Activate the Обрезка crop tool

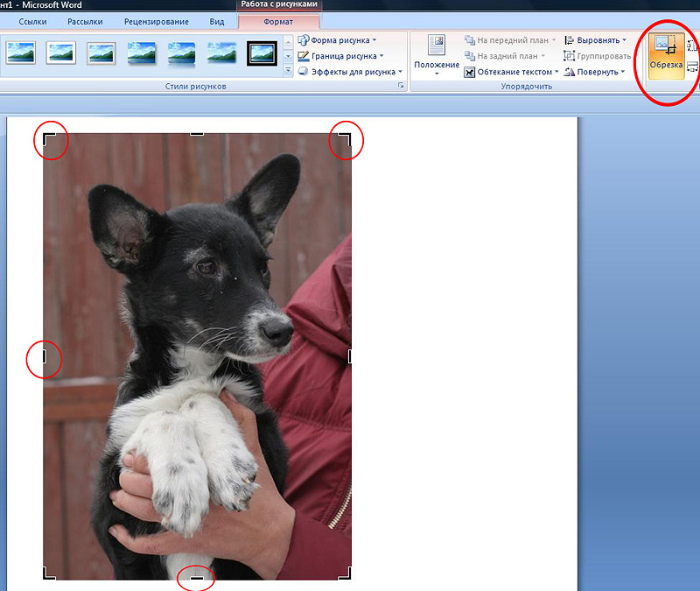pos(666,56)
